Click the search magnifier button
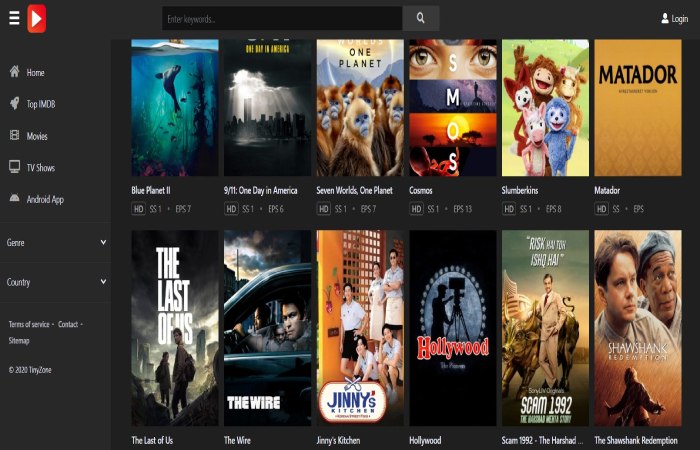The height and width of the screenshot is (450, 700). coord(421,18)
